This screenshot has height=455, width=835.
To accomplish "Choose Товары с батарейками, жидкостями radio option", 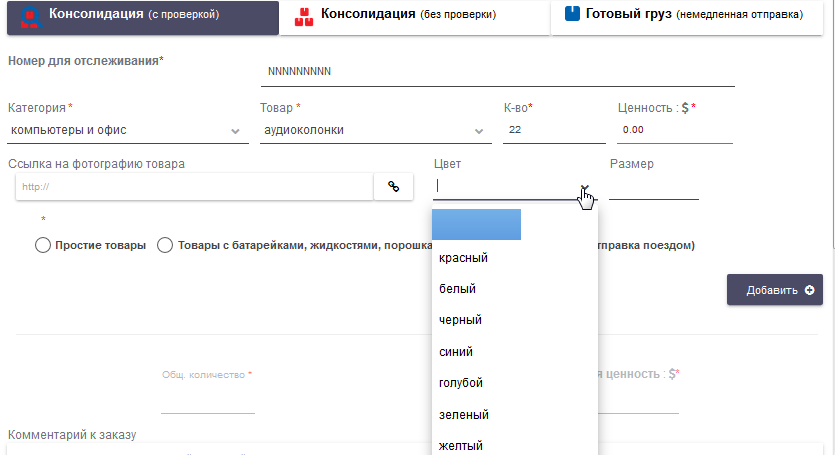I will coord(166,245).
